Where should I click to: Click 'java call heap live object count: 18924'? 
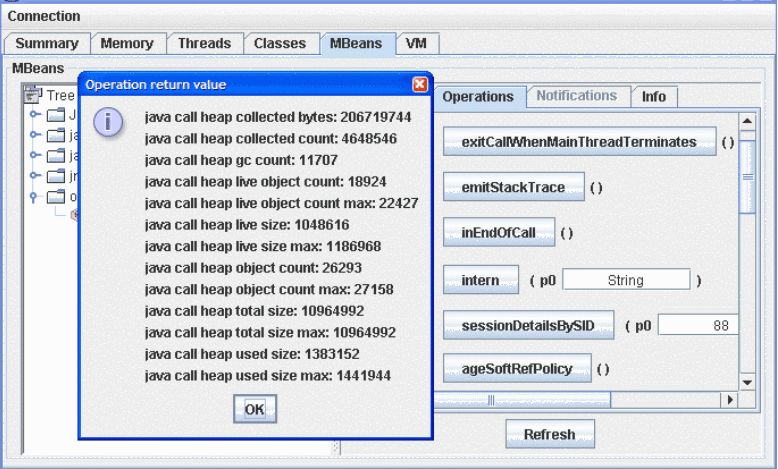[x=265, y=182]
